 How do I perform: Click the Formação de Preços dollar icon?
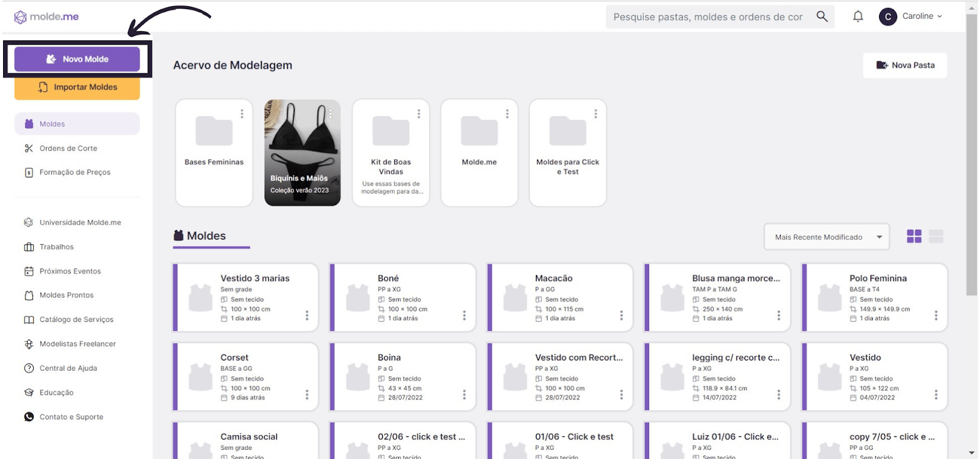29,173
